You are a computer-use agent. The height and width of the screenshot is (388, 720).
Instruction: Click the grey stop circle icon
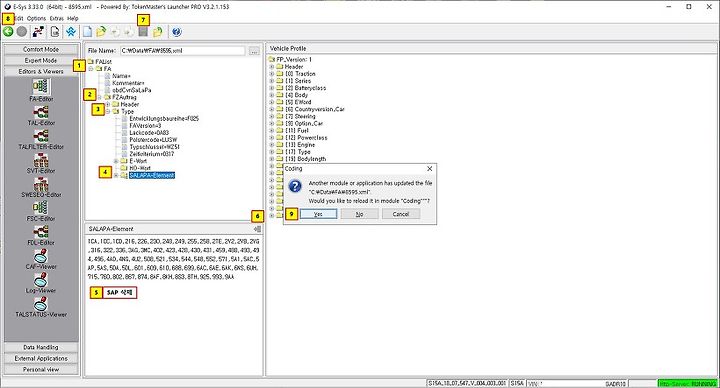[22, 31]
